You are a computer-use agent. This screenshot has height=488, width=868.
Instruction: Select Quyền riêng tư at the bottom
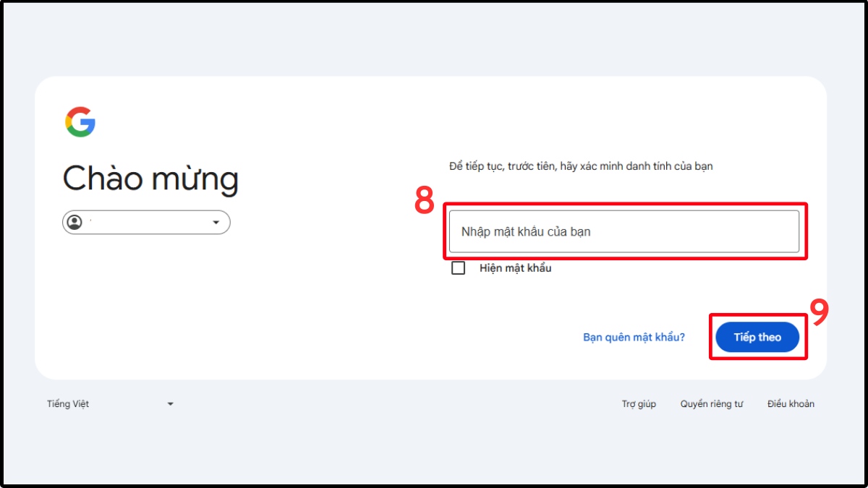point(712,403)
